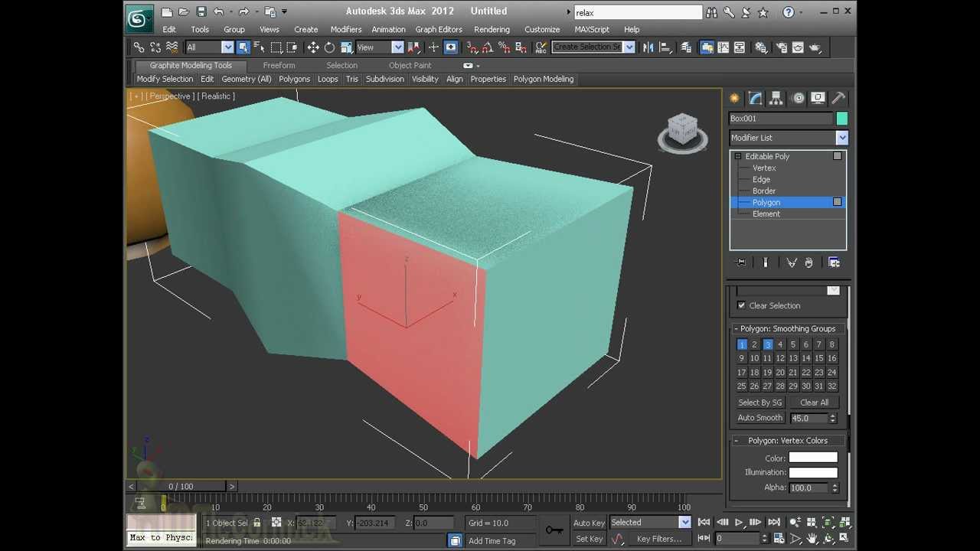Open the Motion command panel tab
980x551 pixels.
pyautogui.click(x=798, y=98)
